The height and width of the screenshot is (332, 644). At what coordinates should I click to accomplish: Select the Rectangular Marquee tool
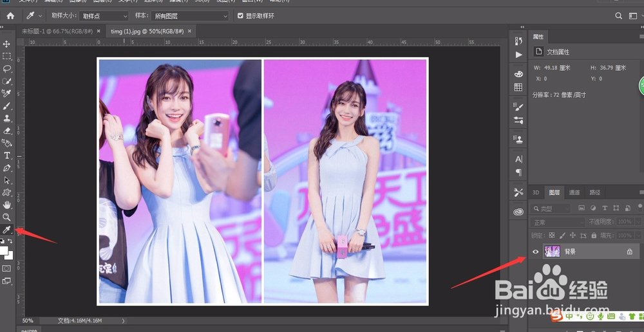click(x=6, y=56)
